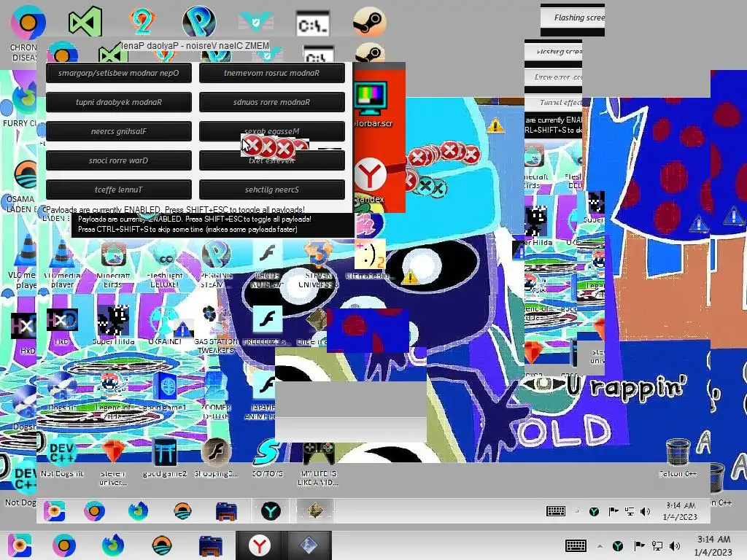Open the Steam icon in top desktop row

369,22
